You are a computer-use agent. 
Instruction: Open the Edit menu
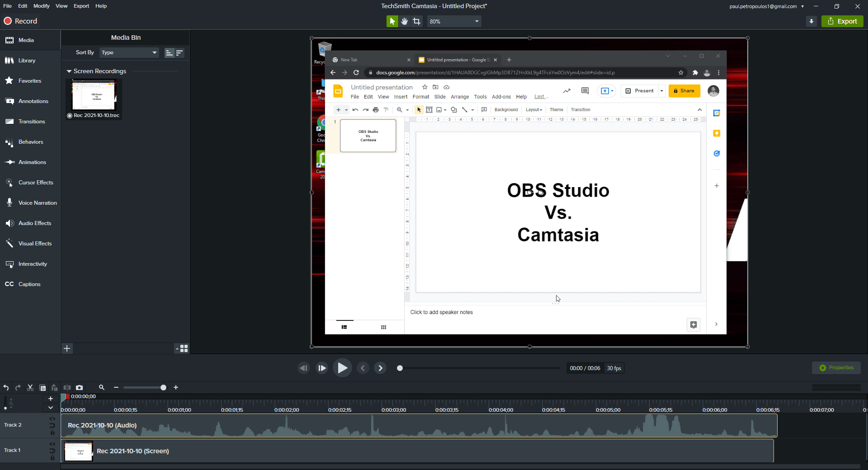click(x=23, y=6)
